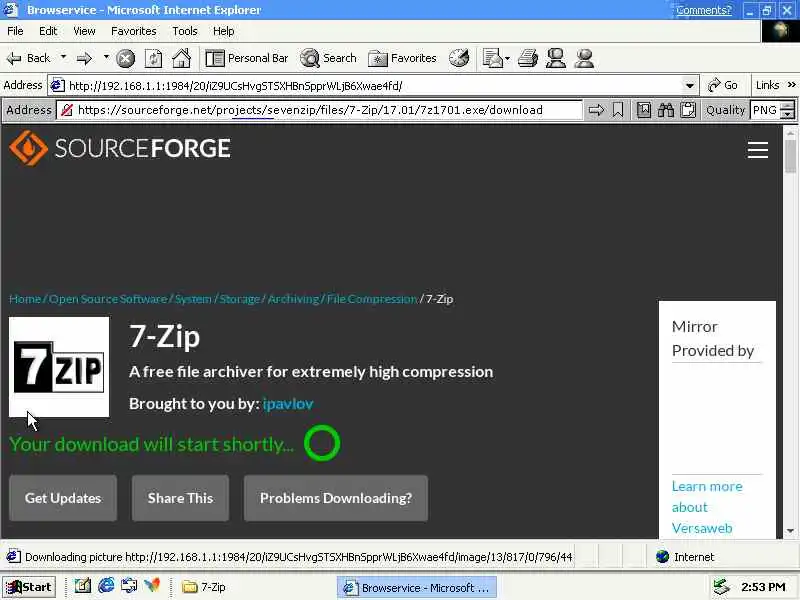Open the Forward history dropdown arrow
800x600 pixels.
click(x=106, y=57)
